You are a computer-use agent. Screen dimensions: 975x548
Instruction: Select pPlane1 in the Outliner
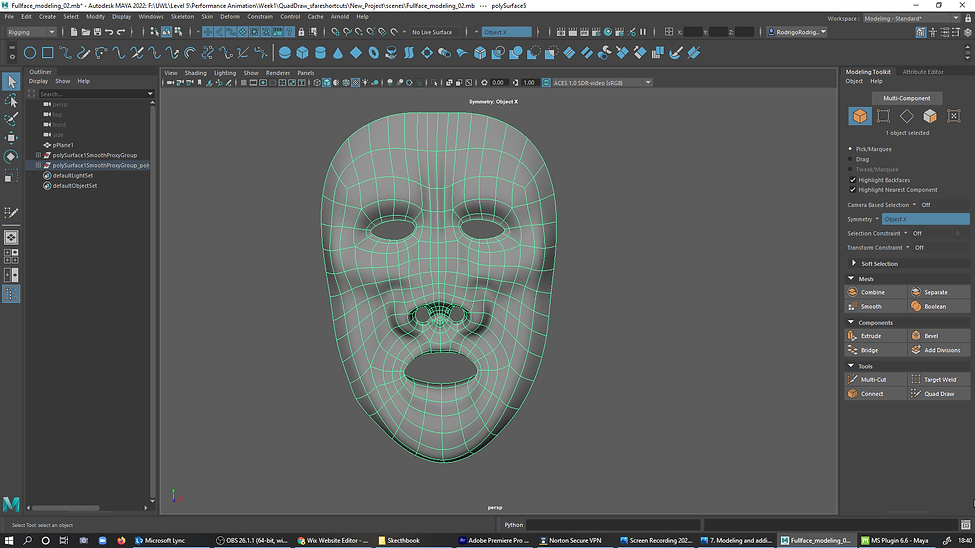click(x=63, y=145)
